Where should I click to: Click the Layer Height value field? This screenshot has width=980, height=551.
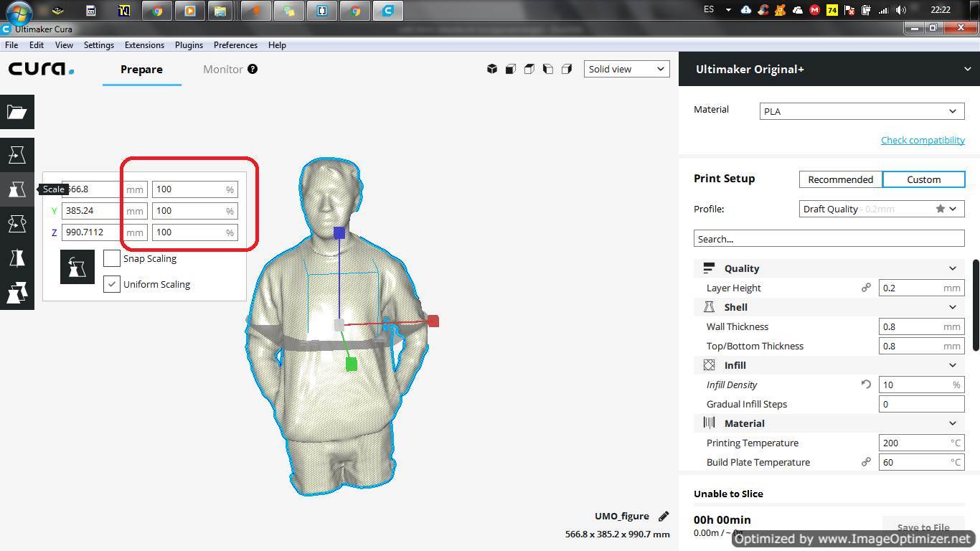(x=921, y=288)
